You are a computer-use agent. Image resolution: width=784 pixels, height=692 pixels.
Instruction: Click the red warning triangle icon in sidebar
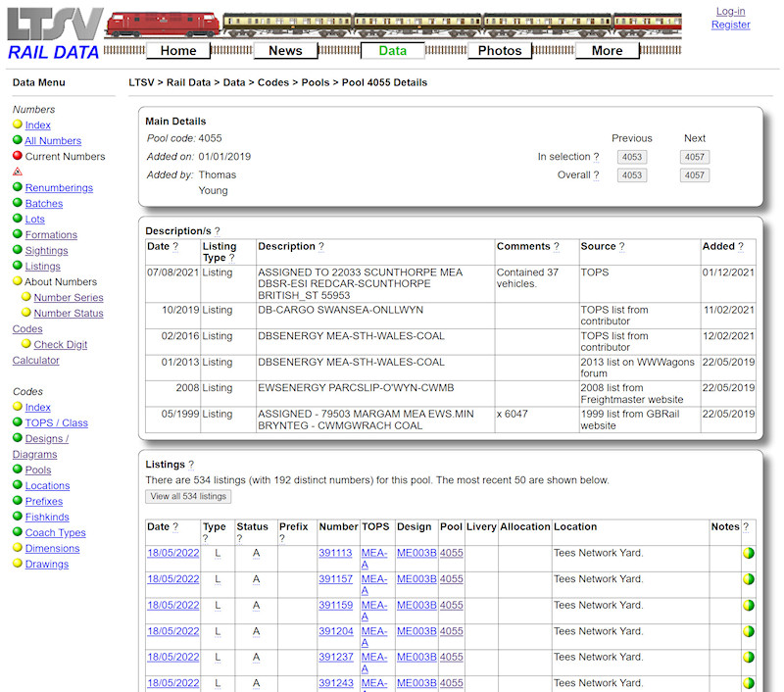[17, 171]
